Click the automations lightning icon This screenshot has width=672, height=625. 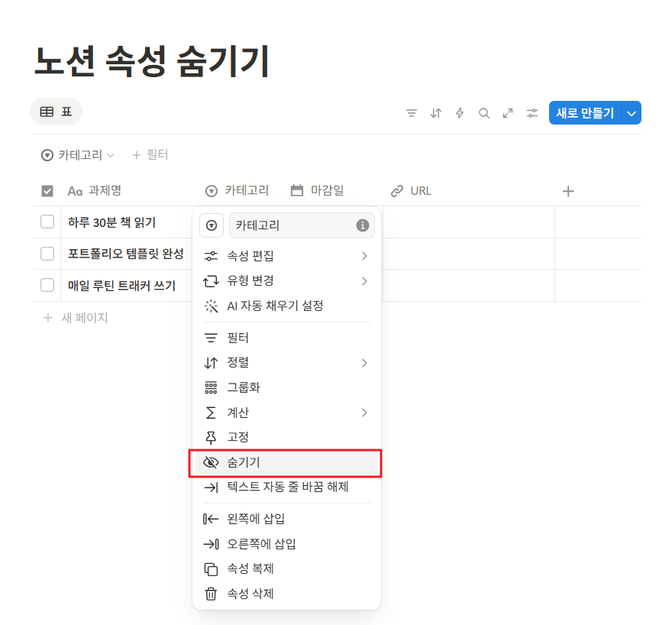(460, 112)
